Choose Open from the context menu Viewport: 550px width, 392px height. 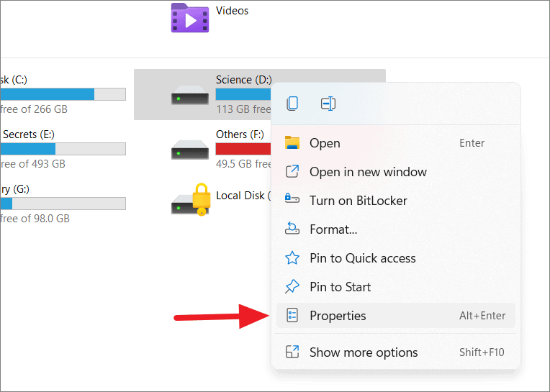[x=325, y=143]
